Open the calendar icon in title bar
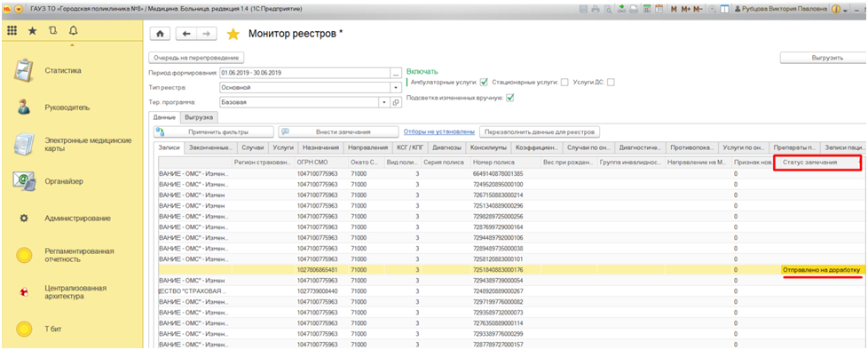Screen dimensions: 868x350 coord(659,10)
